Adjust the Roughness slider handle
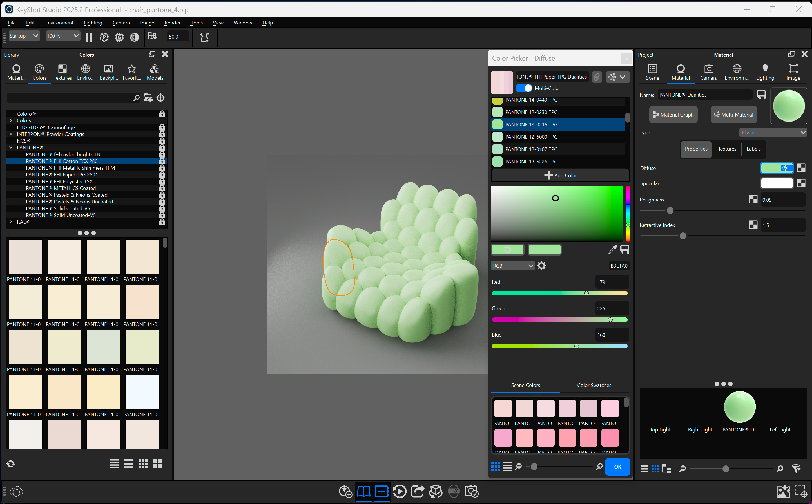 670,211
